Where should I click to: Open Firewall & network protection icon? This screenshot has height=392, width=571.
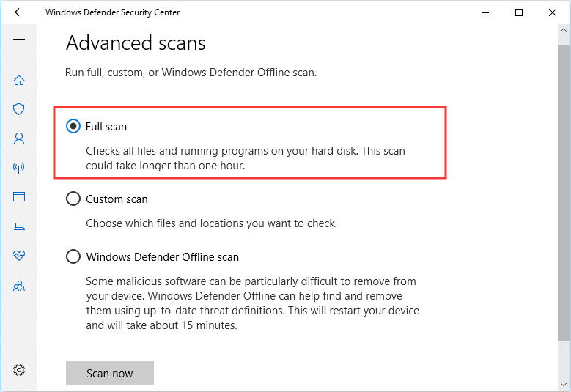(x=19, y=168)
